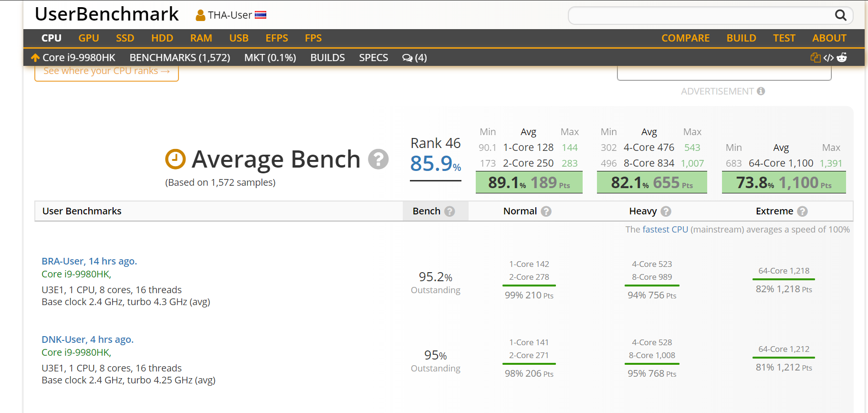Click the '95.2%' BRA-User bench score
Viewport: 868px width, 413px height.
pos(436,277)
